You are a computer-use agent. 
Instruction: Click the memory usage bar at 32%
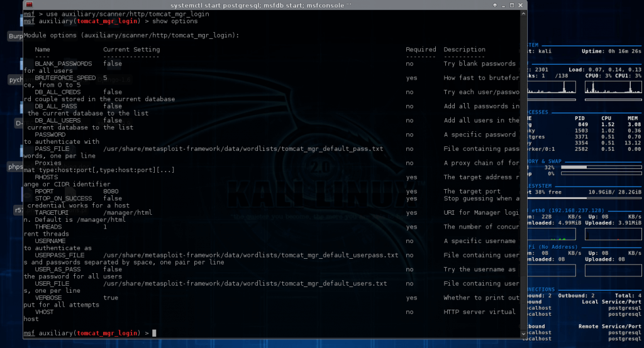pos(600,168)
